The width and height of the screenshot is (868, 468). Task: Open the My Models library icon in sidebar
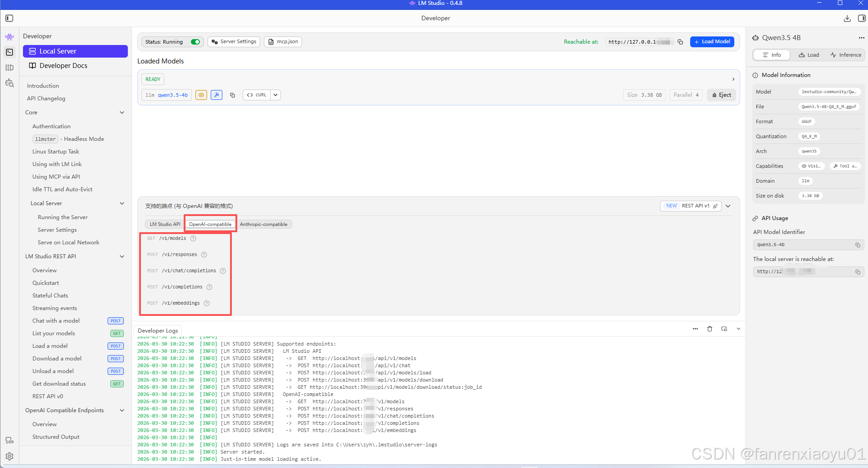coord(9,67)
